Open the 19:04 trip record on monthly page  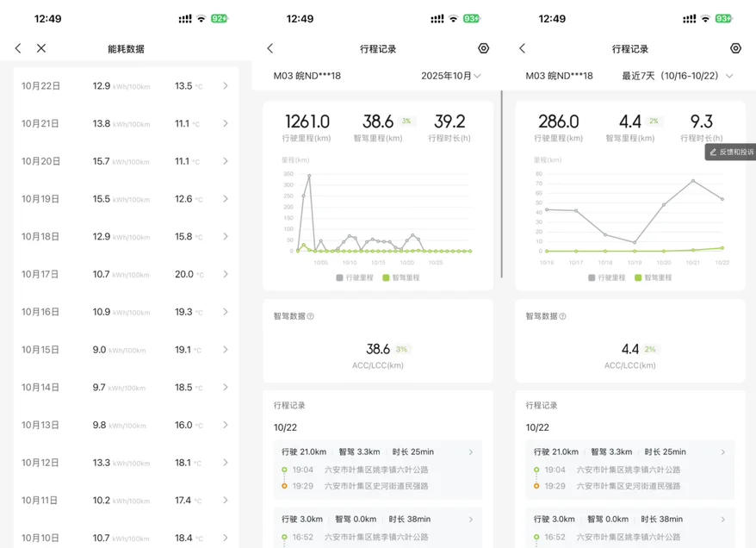pyautogui.click(x=377, y=470)
